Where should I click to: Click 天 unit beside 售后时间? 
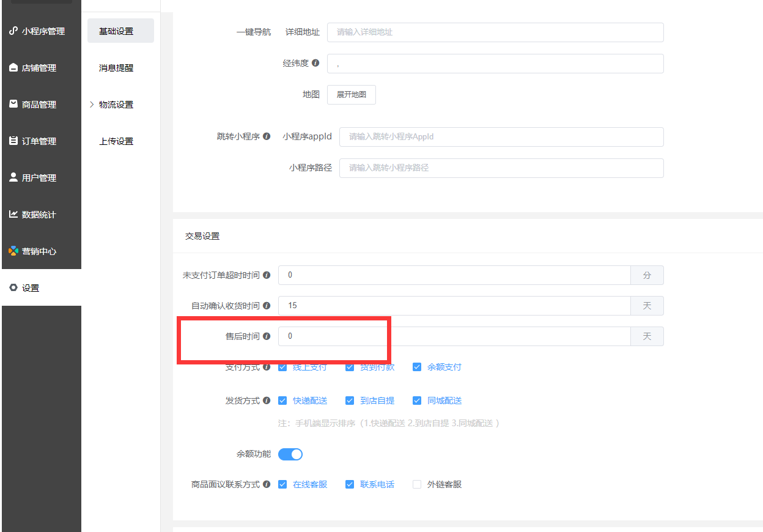(x=647, y=336)
